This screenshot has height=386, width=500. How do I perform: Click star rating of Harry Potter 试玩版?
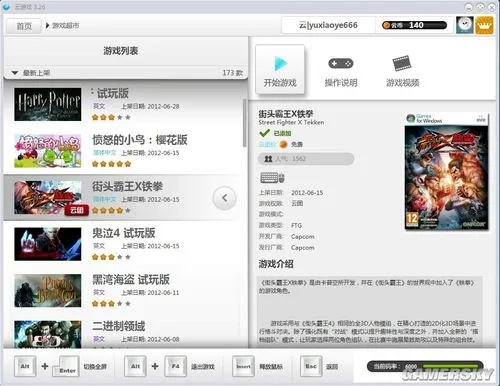coord(111,117)
